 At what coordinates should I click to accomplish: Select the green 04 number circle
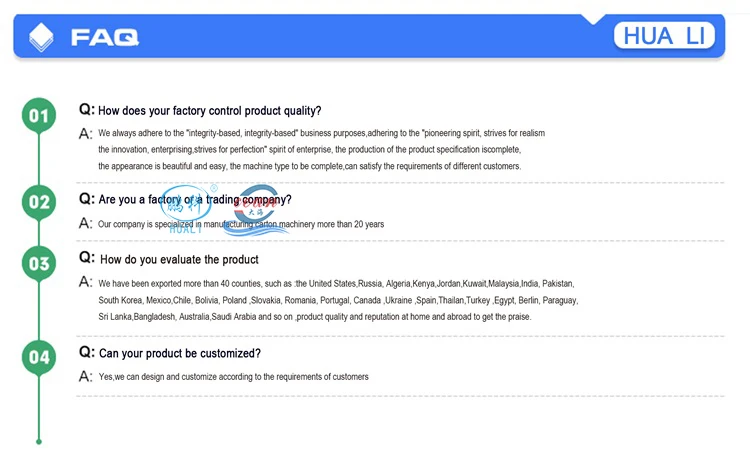[38, 356]
